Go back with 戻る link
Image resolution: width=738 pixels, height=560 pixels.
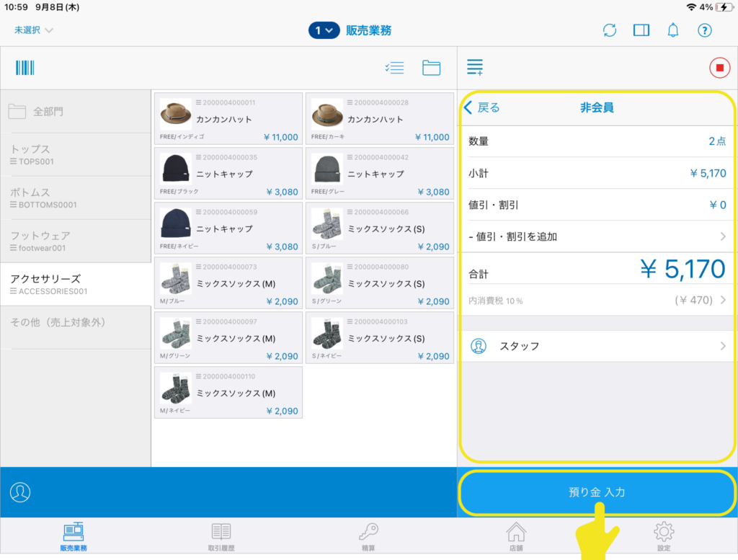tap(482, 107)
